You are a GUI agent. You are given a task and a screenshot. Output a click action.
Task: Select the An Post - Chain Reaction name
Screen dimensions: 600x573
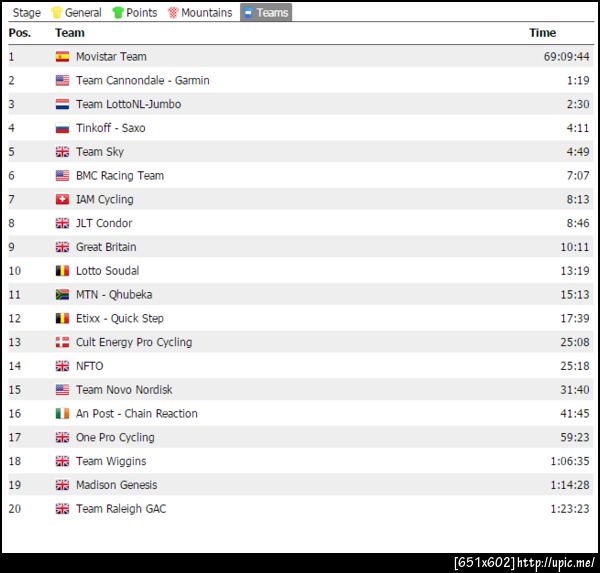(137, 413)
